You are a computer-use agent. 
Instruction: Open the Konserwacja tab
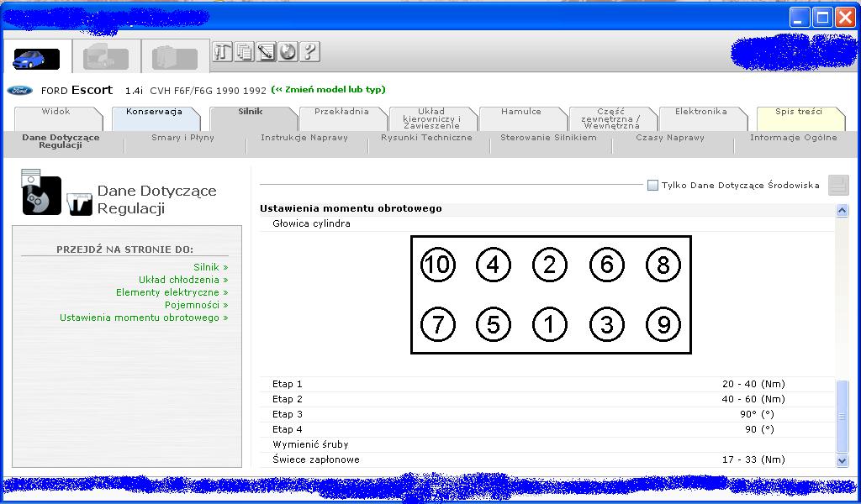pyautogui.click(x=154, y=112)
